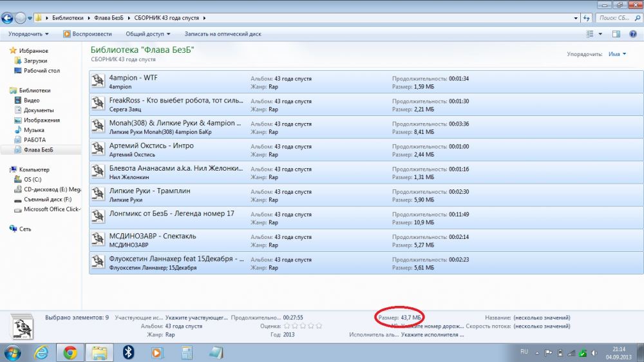
Task: Select Библиотеки in the navigation pane
Action: pos(30,90)
